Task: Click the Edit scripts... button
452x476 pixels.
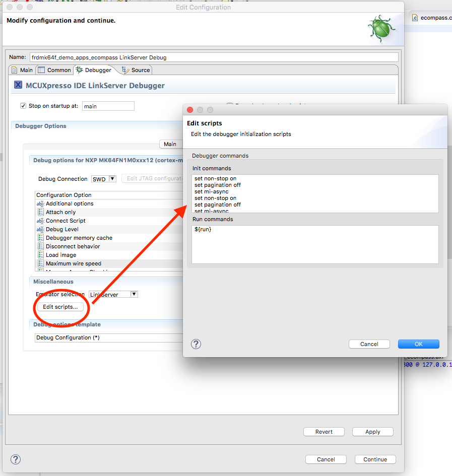Action: click(60, 307)
